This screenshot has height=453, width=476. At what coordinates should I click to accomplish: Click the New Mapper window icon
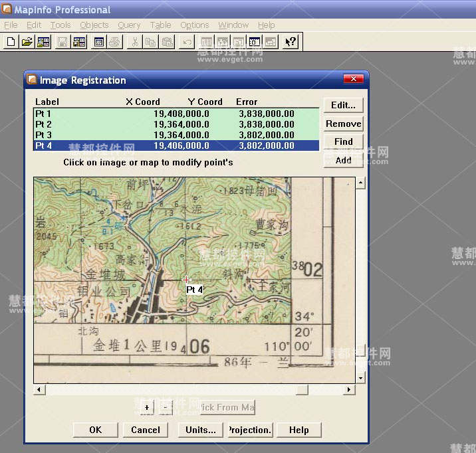pyautogui.click(x=223, y=42)
